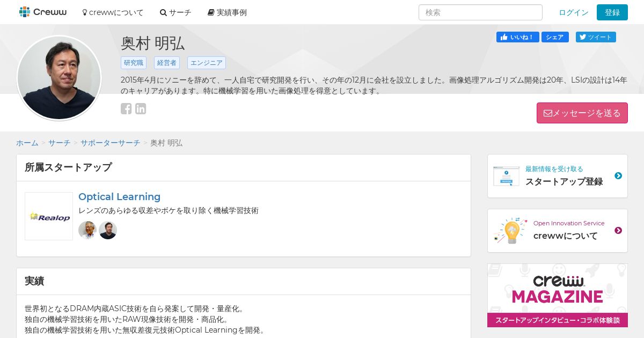This screenshot has width=644, height=338.
Task: Click the 最新情報を受け取る label
Action: (x=554, y=169)
